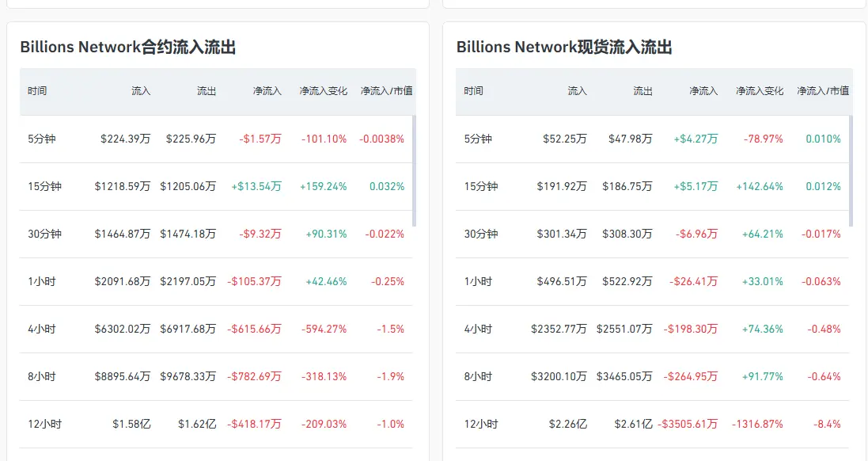The image size is (868, 461).
Task: Click the futures table 时间 column header
Action: point(37,91)
